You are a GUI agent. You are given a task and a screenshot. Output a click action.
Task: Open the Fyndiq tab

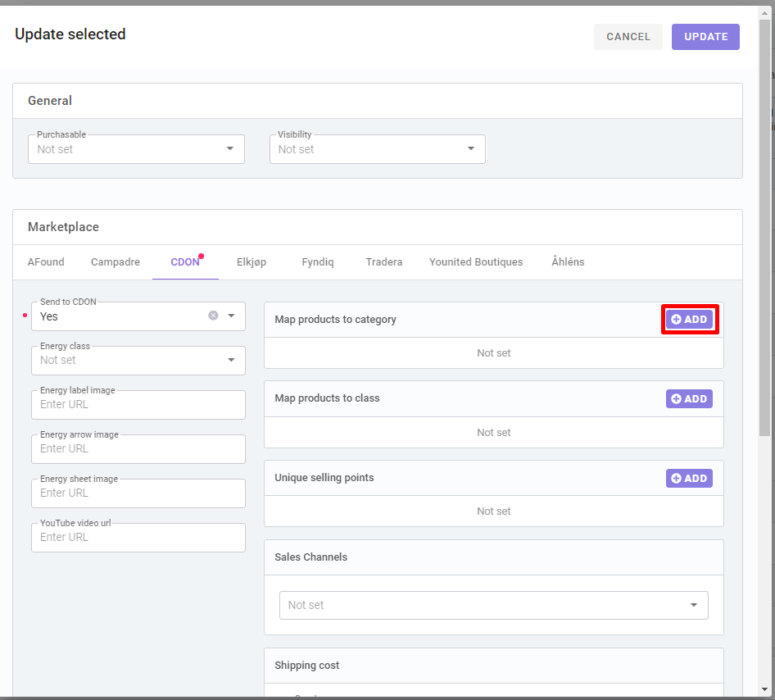(x=318, y=262)
